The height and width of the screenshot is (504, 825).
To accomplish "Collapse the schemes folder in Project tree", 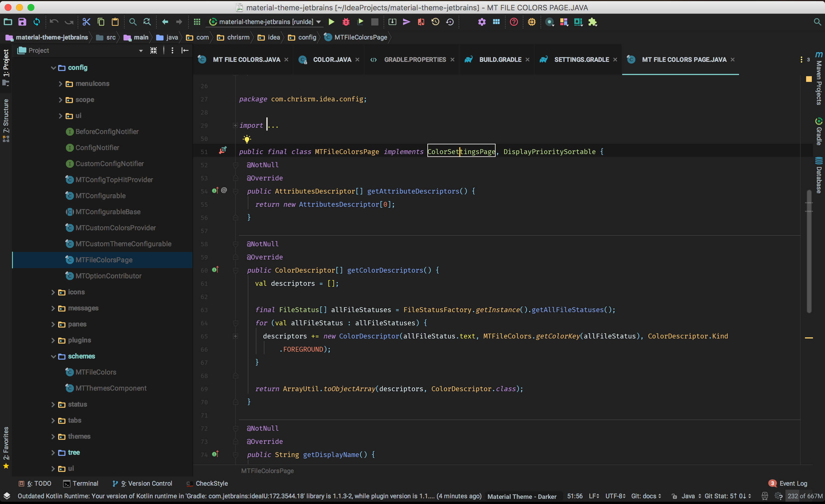I will [54, 356].
